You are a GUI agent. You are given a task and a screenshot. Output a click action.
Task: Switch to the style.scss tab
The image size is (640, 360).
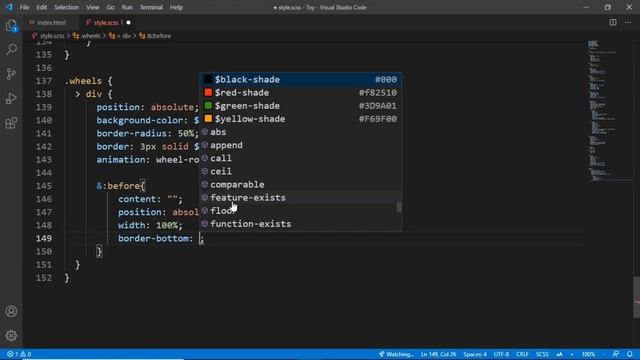[x=107, y=22]
